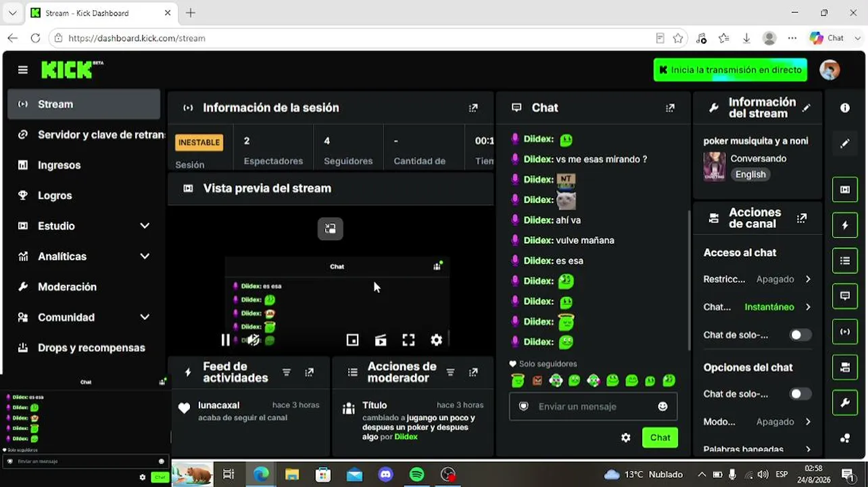868x487 pixels.
Task: Toggle session info broadcast icon in right rail
Action: [x=845, y=331]
